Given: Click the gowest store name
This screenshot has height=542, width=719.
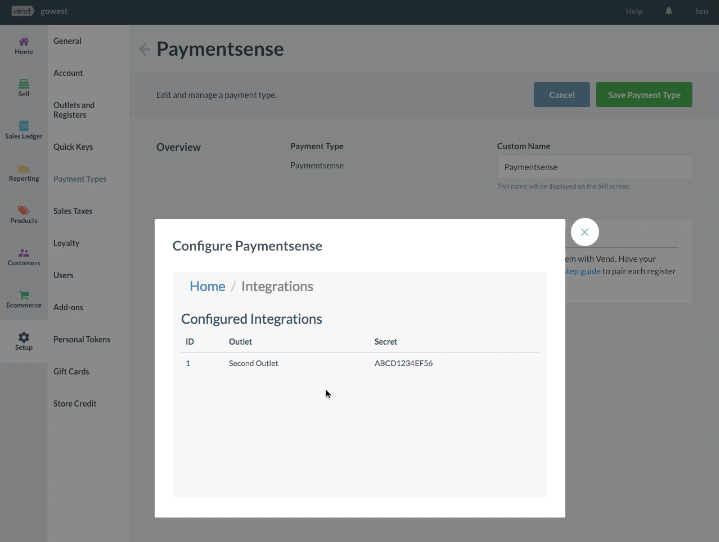Looking at the screenshot, I should [x=54, y=11].
